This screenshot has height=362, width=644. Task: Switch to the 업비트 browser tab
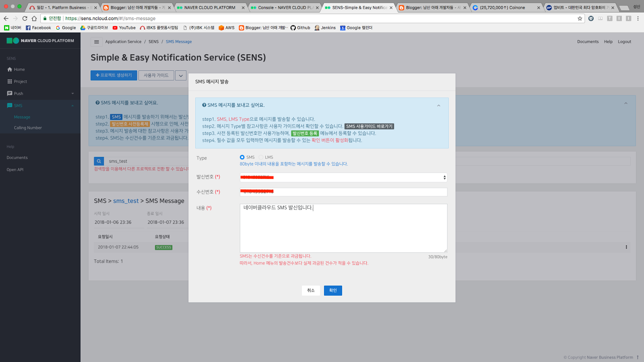(580, 7)
